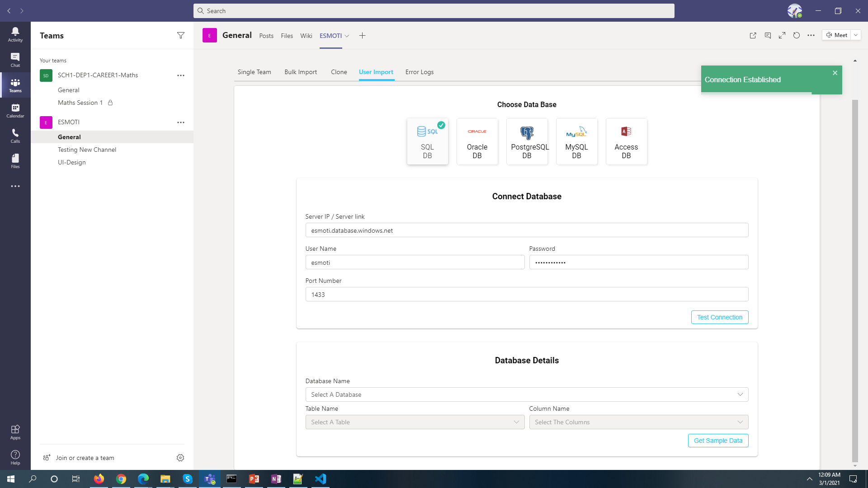Open manage teams gear icon
Screen dimensions: 868x488
tap(180, 458)
